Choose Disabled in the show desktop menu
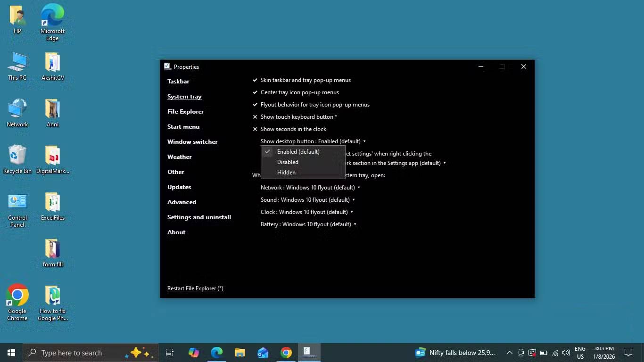Viewport: 644px width, 362px height. point(288,162)
